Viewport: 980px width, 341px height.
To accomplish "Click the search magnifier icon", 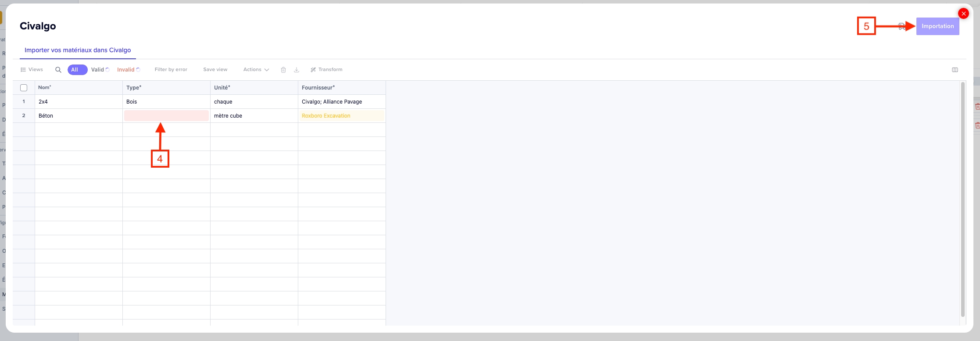I will click(x=58, y=70).
